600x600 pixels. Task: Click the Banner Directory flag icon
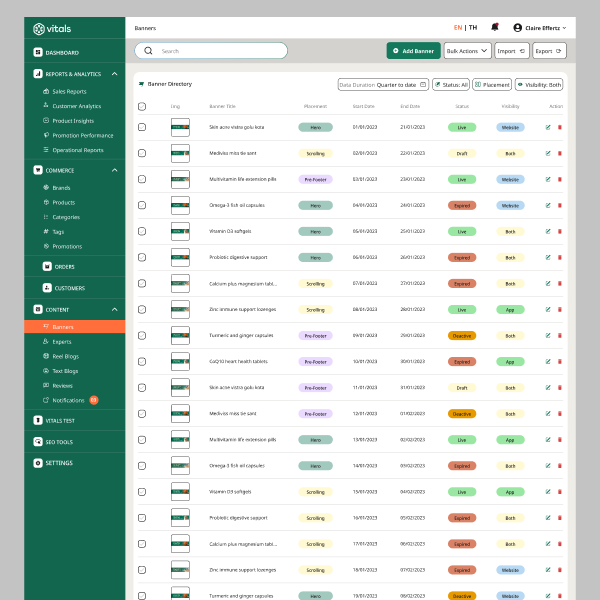click(142, 84)
